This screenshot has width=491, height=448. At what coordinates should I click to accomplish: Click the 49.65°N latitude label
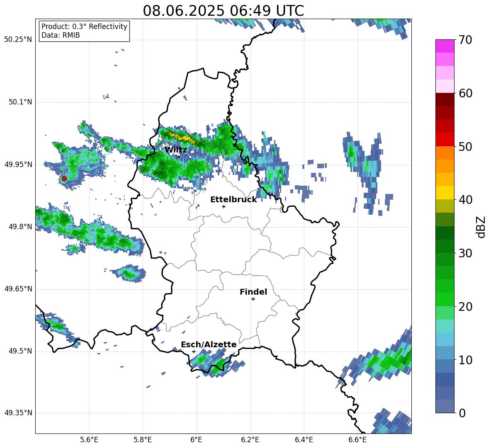[18, 289]
